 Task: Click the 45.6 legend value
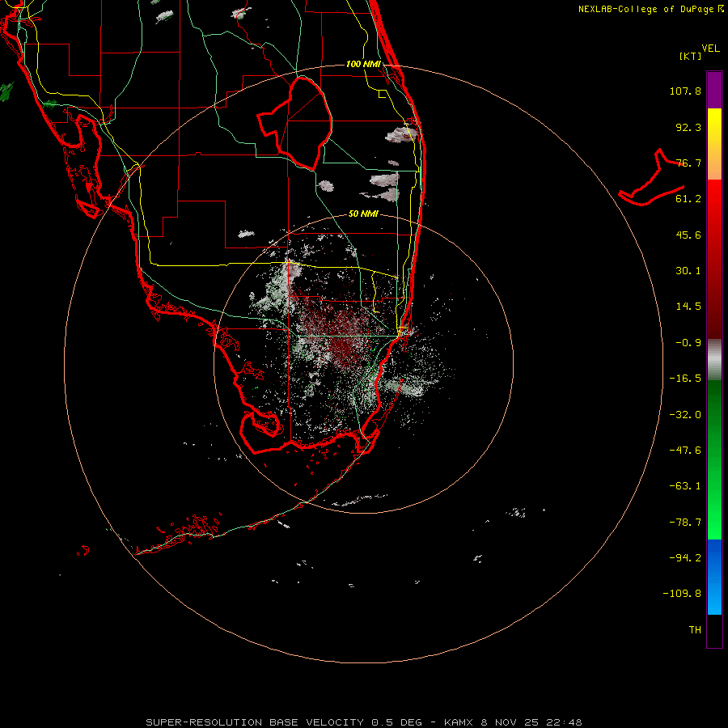tap(688, 235)
